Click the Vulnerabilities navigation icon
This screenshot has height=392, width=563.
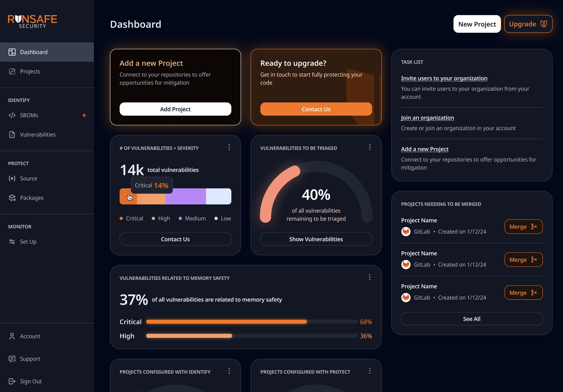12,134
